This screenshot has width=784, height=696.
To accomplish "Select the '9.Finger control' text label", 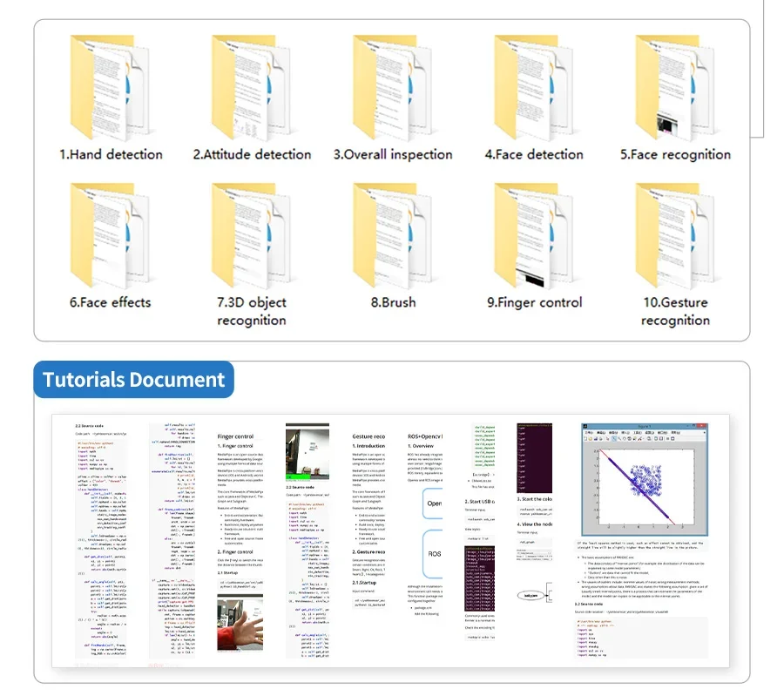I will click(x=534, y=303).
